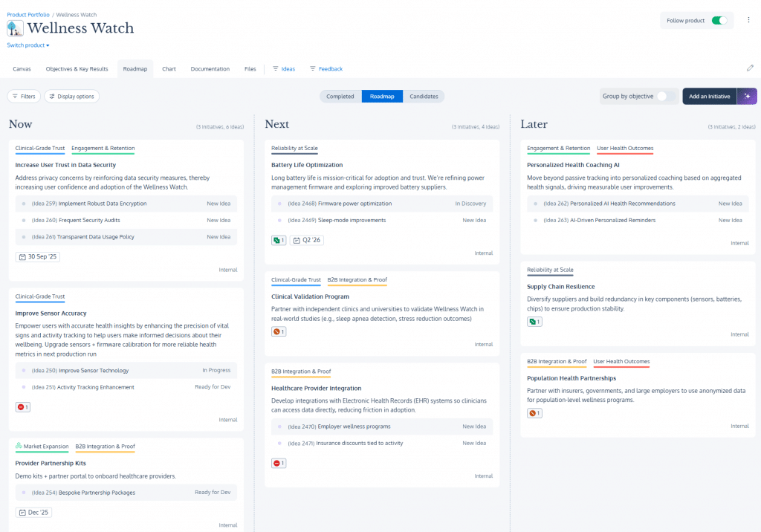Open Idea 263 AI-Driven Personalized Reminders
The height and width of the screenshot is (532, 761).
(x=638, y=221)
